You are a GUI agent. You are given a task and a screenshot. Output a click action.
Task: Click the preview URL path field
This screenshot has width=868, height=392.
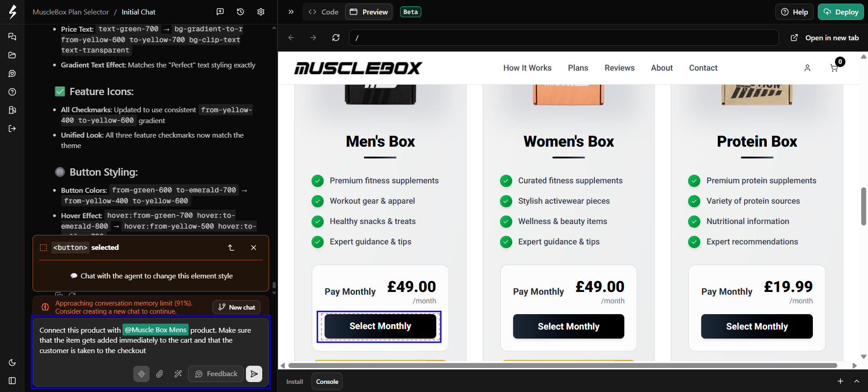[x=564, y=38]
